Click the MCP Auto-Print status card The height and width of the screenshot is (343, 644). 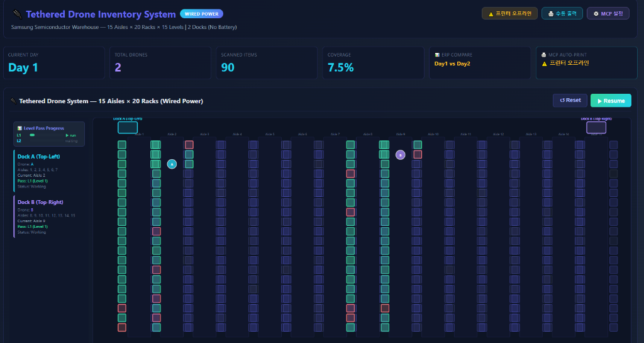pyautogui.click(x=586, y=63)
